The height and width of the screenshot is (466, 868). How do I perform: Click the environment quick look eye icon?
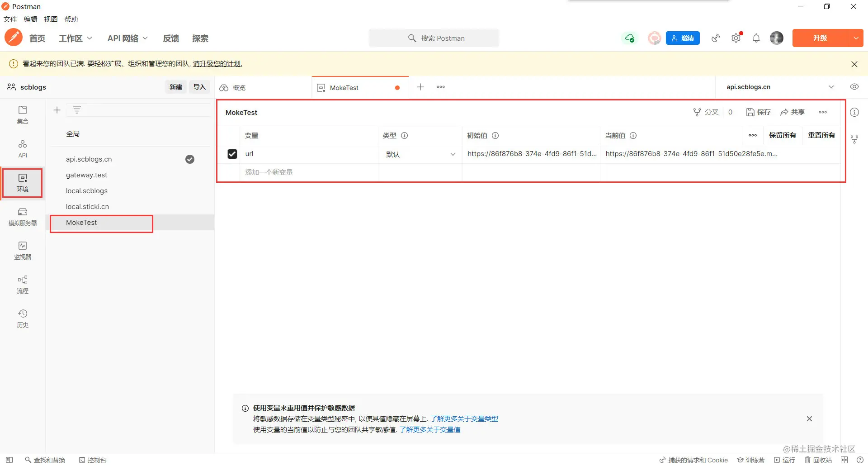pyautogui.click(x=854, y=87)
